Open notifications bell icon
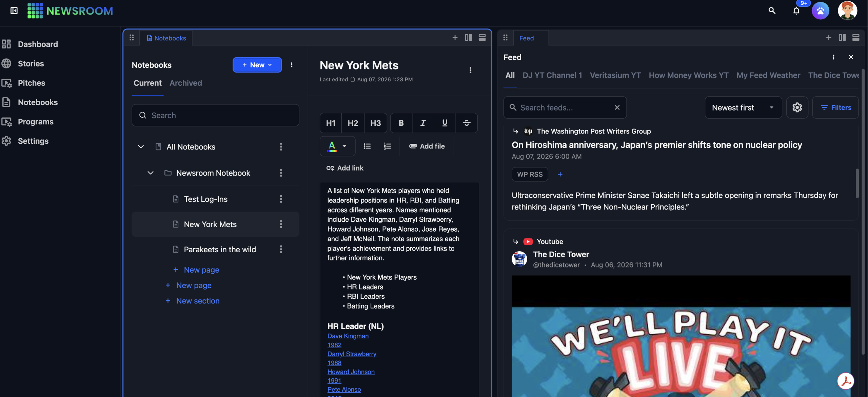 pos(796,11)
